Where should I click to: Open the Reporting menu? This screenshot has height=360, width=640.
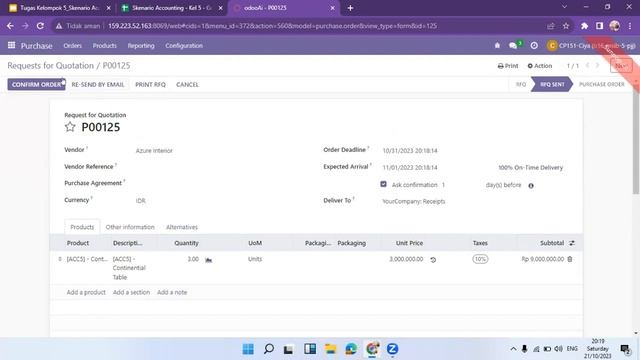pos(141,46)
